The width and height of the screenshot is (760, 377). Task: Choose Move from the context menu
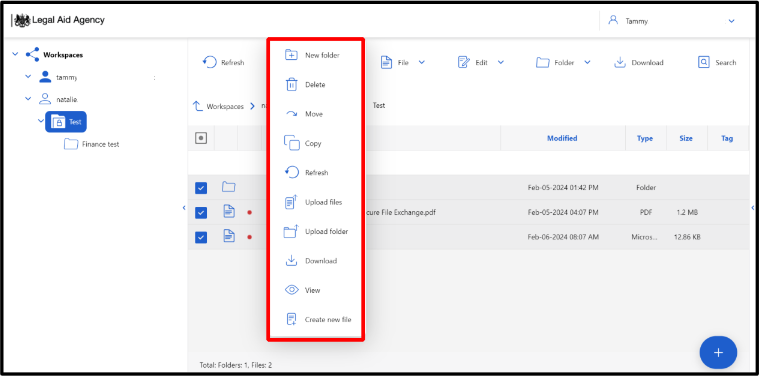tap(314, 114)
